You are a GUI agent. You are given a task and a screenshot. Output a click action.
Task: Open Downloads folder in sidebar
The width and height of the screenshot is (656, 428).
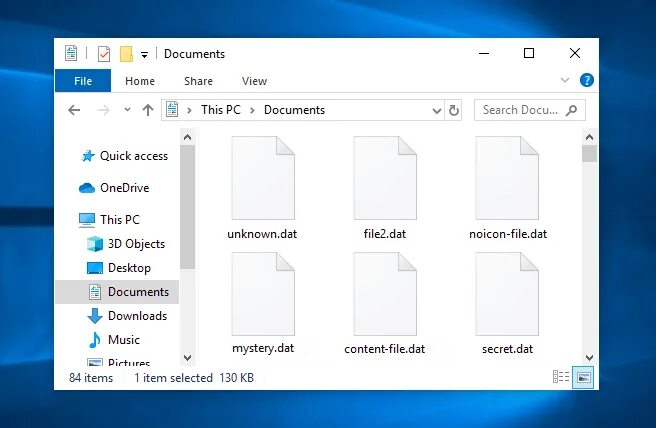(x=127, y=316)
